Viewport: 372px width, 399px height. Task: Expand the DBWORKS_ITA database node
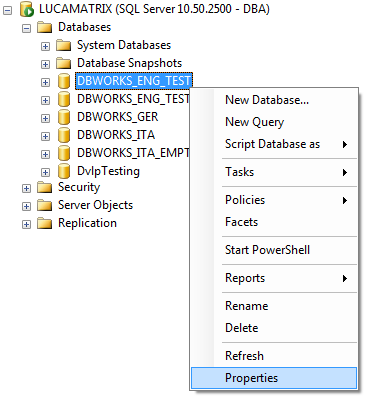(45, 136)
